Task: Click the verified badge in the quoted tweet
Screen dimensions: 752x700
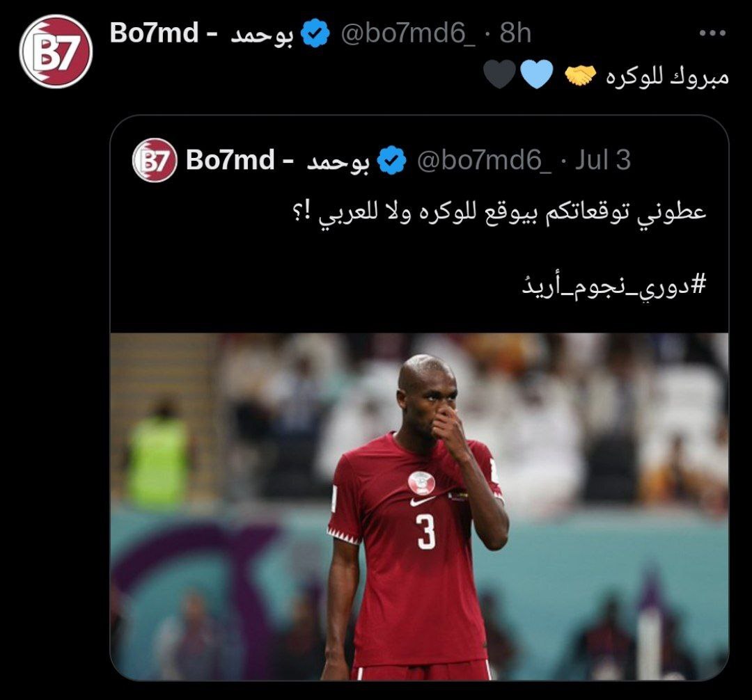Action: (392, 160)
